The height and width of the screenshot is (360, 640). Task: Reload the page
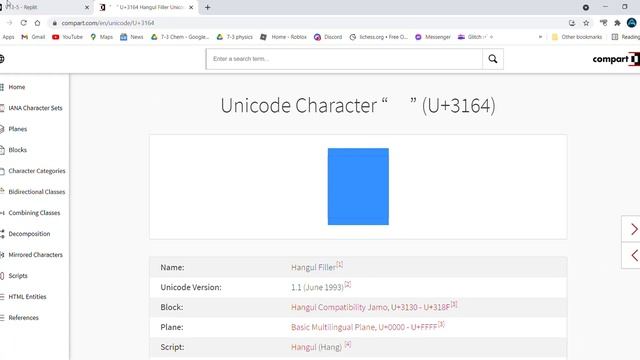click(x=24, y=23)
